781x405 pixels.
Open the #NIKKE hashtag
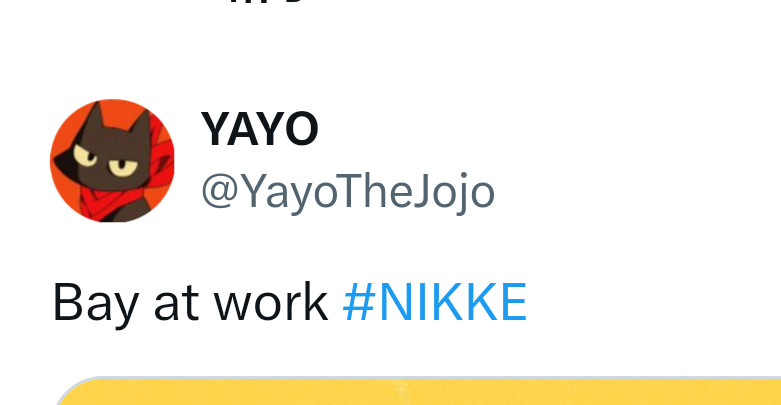[x=434, y=302]
